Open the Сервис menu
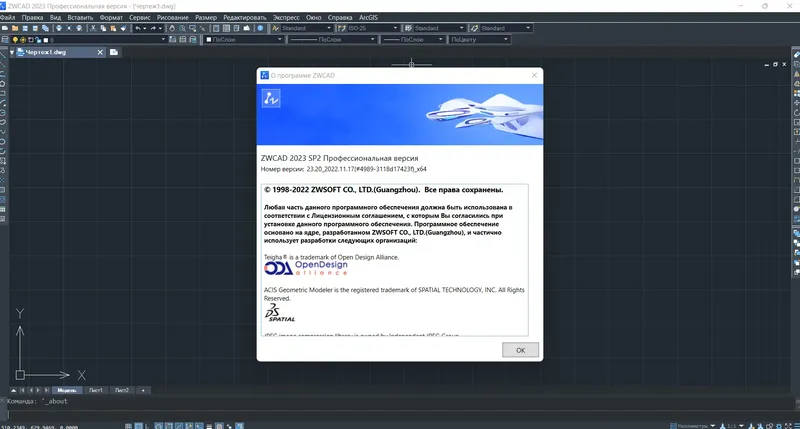This screenshot has height=429, width=800. [x=140, y=17]
